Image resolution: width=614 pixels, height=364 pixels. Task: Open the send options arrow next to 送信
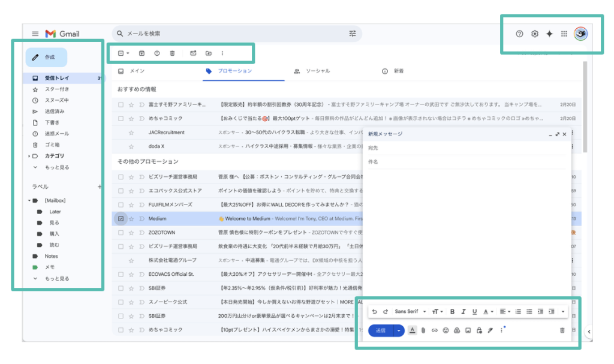tap(398, 330)
